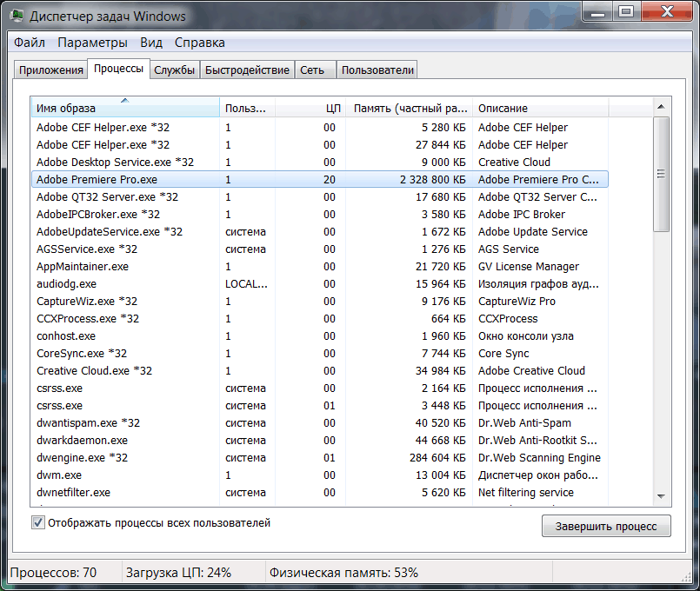Click the LOCAL... user cell
This screenshot has width=700, height=591.
click(x=246, y=283)
